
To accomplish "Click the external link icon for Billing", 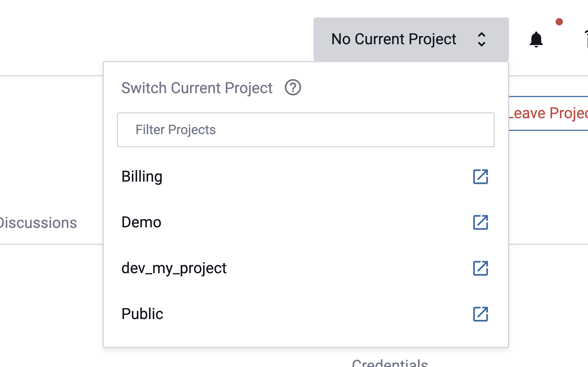I will coord(480,177).
